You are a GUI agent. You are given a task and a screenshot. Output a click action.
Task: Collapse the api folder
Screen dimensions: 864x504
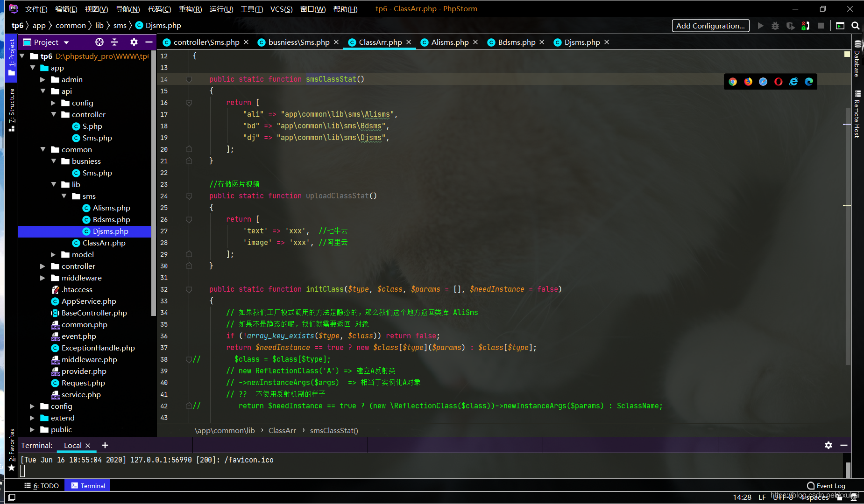tap(43, 91)
